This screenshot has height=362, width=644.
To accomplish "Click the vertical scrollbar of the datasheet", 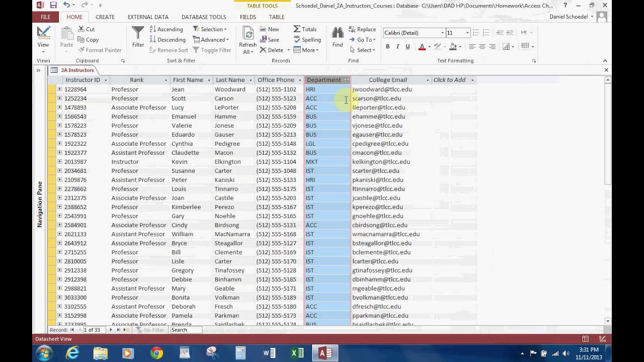I will [608, 200].
